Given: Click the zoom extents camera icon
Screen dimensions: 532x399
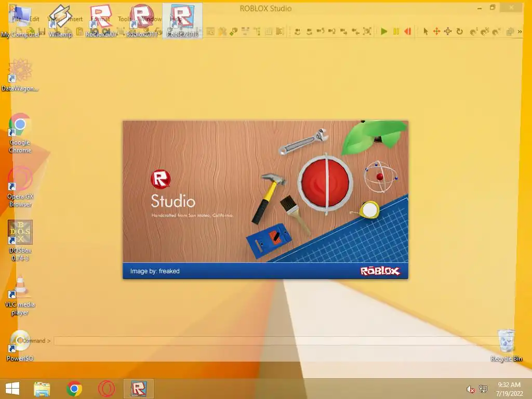Looking at the screenshot, I should 367,32.
